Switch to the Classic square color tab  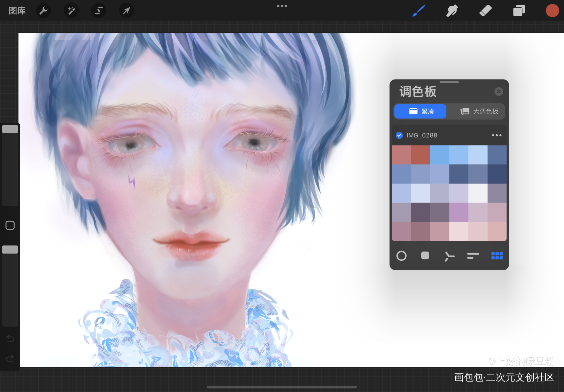click(x=425, y=256)
